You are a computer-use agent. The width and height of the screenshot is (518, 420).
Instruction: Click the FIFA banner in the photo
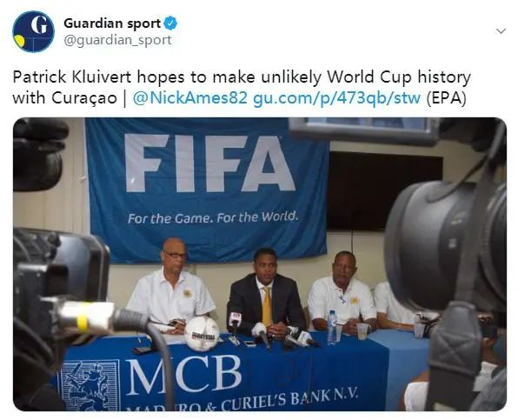click(x=208, y=190)
